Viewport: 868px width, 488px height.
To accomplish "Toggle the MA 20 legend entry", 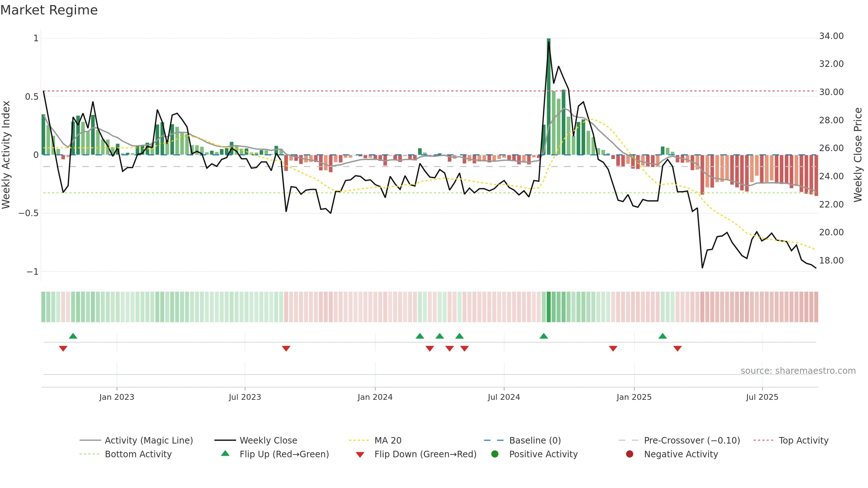I will 375,440.
